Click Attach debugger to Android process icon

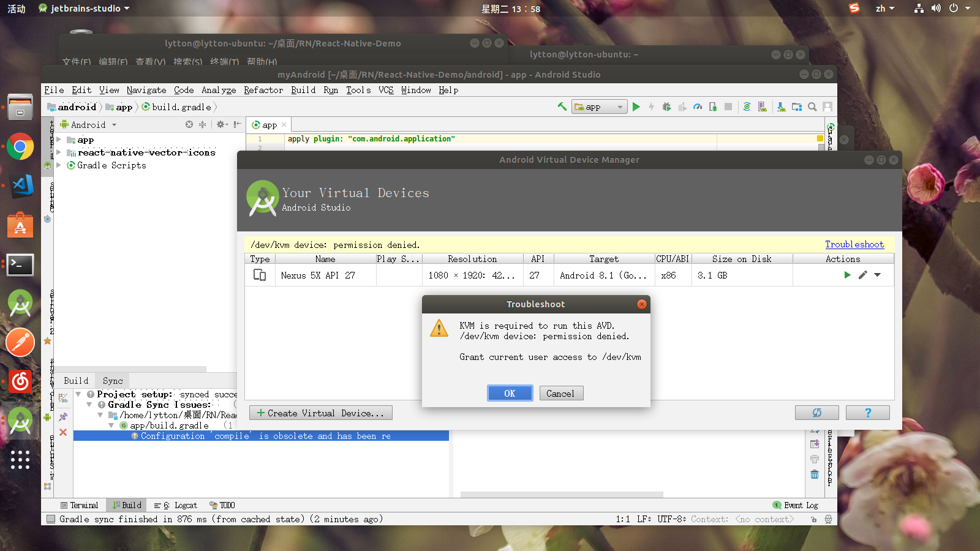click(x=713, y=107)
